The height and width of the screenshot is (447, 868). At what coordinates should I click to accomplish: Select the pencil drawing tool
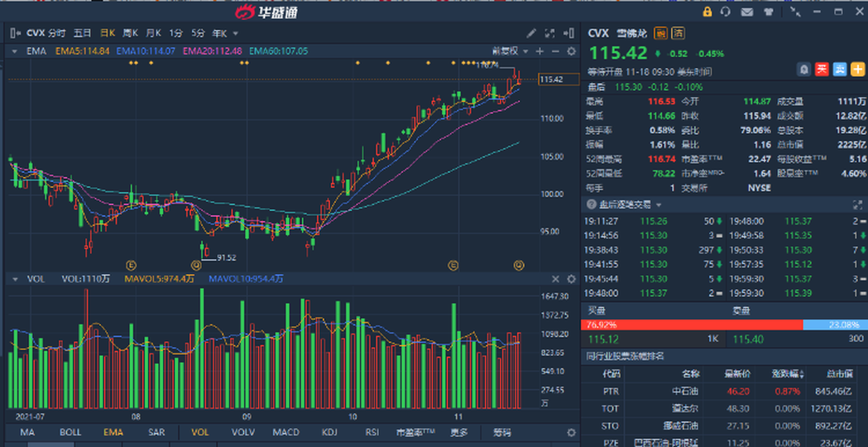(x=532, y=33)
